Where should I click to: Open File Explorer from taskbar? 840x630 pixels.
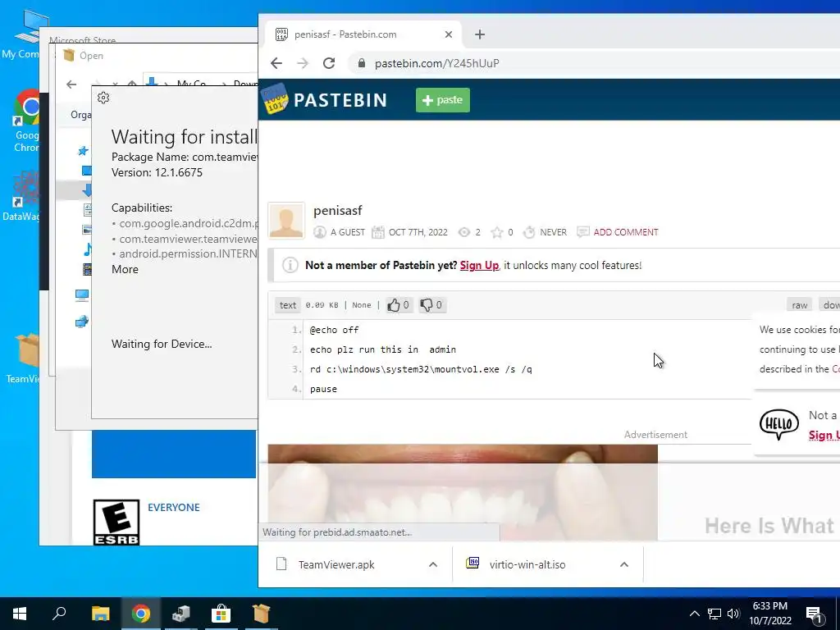click(x=100, y=614)
